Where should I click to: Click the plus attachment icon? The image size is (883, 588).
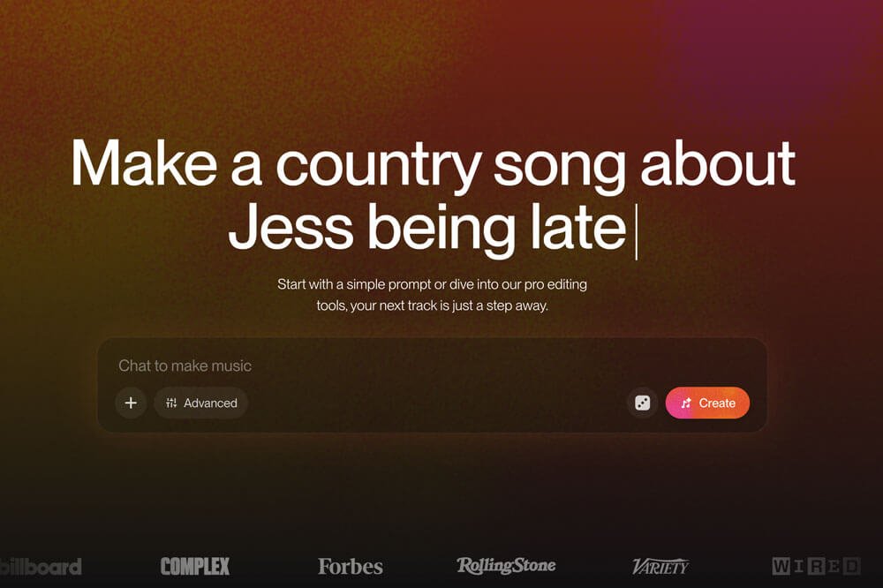pyautogui.click(x=131, y=403)
